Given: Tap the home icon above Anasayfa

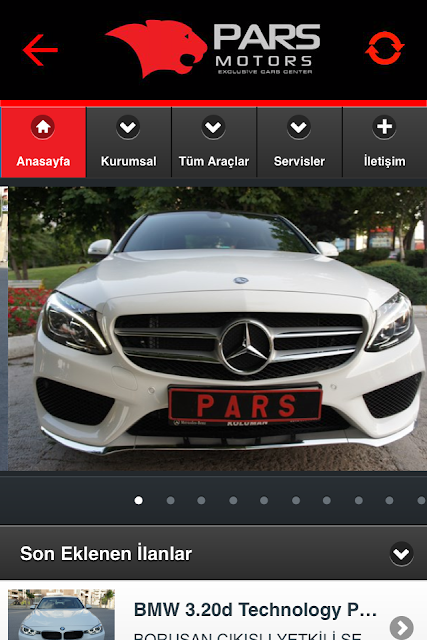Looking at the screenshot, I should [x=43, y=127].
